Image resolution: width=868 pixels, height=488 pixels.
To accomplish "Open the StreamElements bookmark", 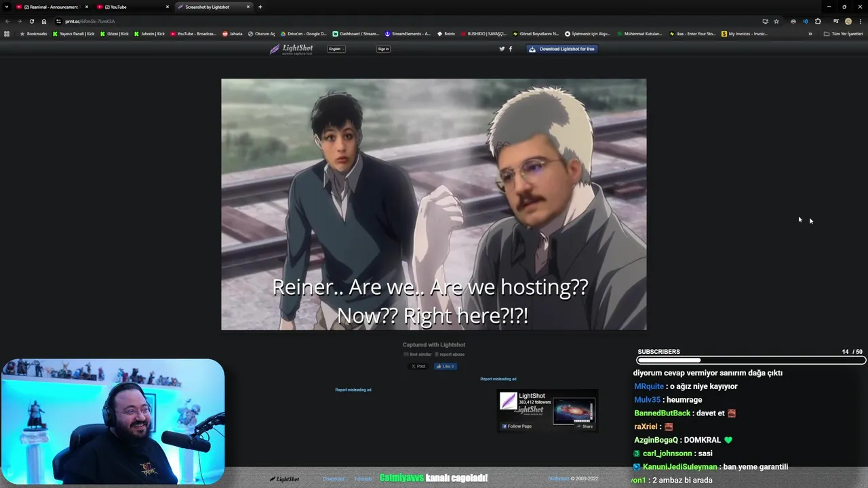I will click(x=408, y=34).
